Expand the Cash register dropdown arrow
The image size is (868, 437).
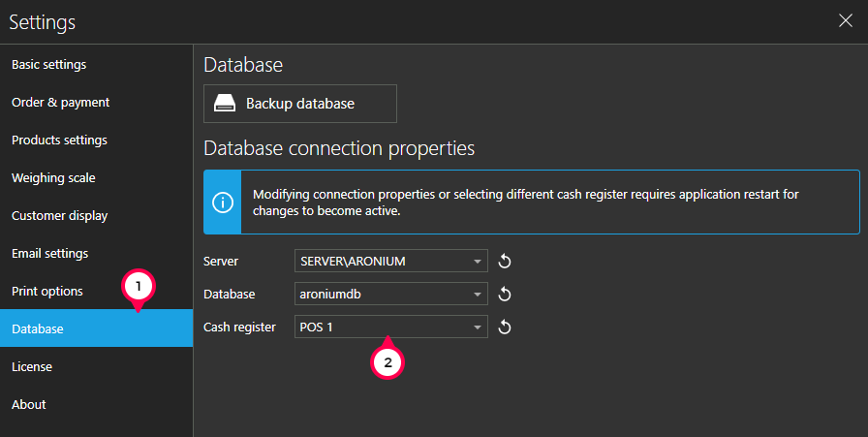tap(479, 328)
